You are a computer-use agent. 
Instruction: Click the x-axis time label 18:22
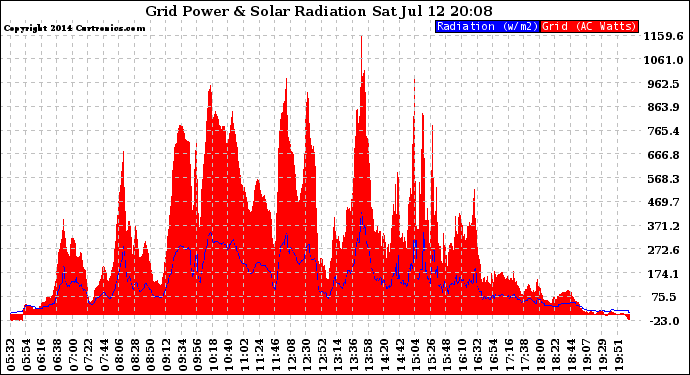pos(554,354)
